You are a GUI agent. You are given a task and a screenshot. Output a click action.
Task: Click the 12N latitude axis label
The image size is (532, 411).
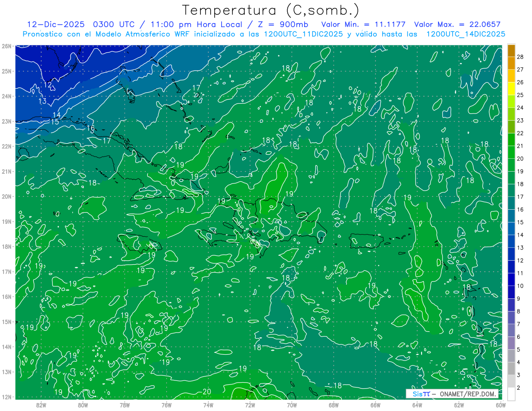6,396
